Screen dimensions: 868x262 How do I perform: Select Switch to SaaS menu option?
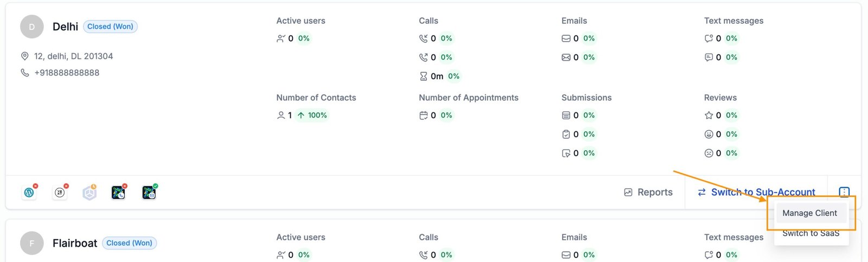click(x=810, y=234)
